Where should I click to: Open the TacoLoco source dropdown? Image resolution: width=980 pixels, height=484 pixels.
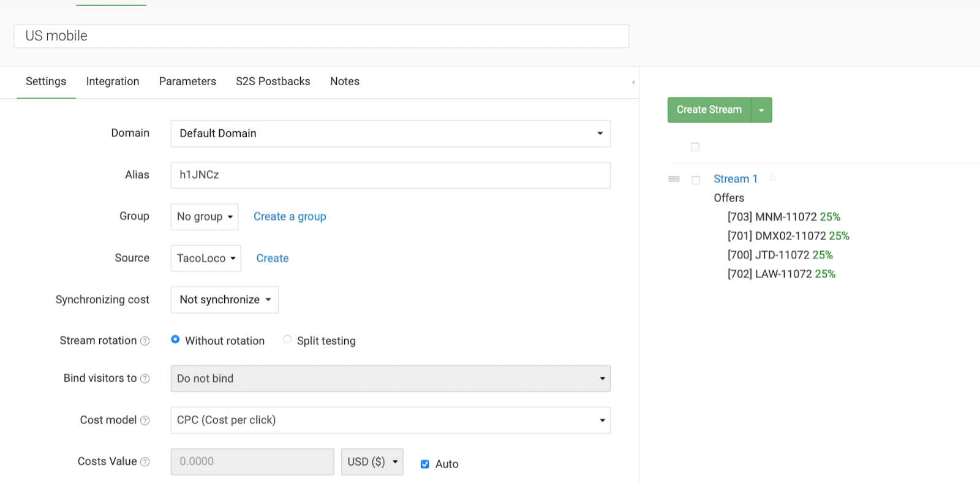206,259
